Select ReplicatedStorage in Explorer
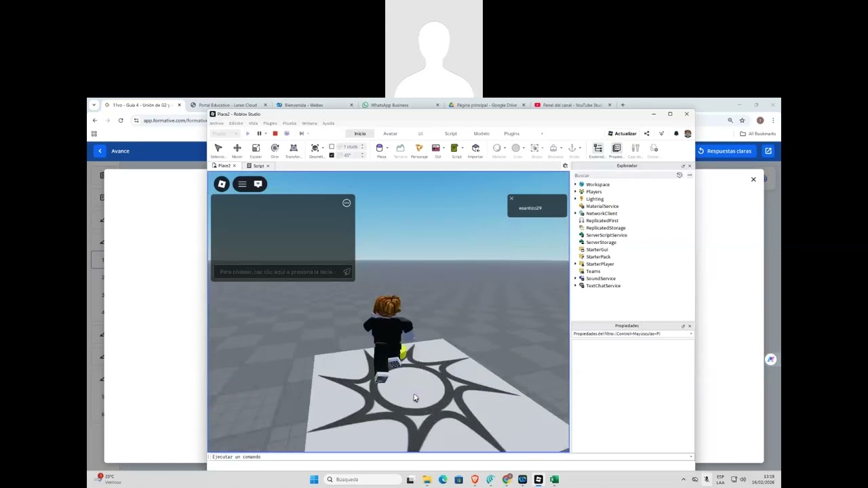This screenshot has width=868, height=488. point(606,228)
